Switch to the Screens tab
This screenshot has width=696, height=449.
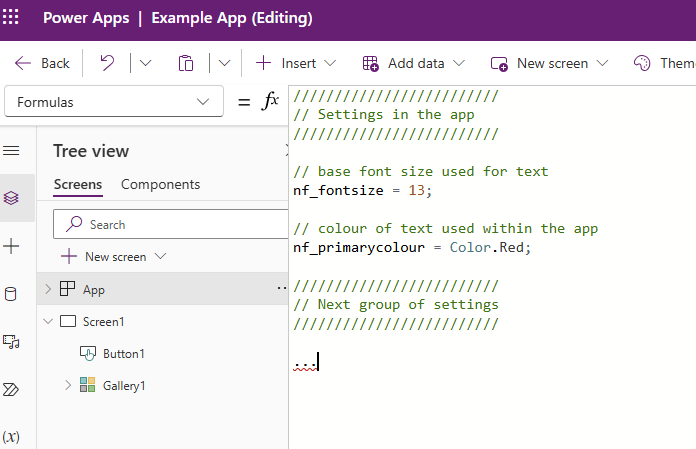pyautogui.click(x=78, y=185)
